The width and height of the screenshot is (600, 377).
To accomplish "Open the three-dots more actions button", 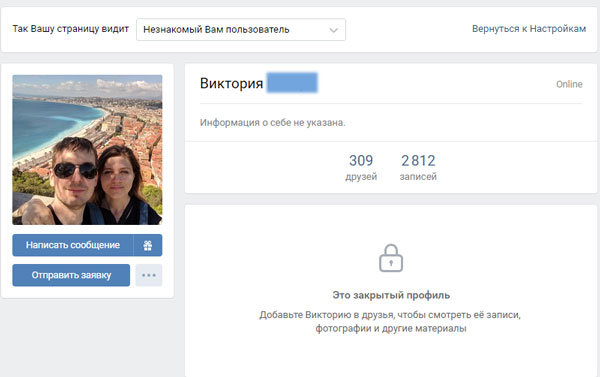I will (148, 275).
